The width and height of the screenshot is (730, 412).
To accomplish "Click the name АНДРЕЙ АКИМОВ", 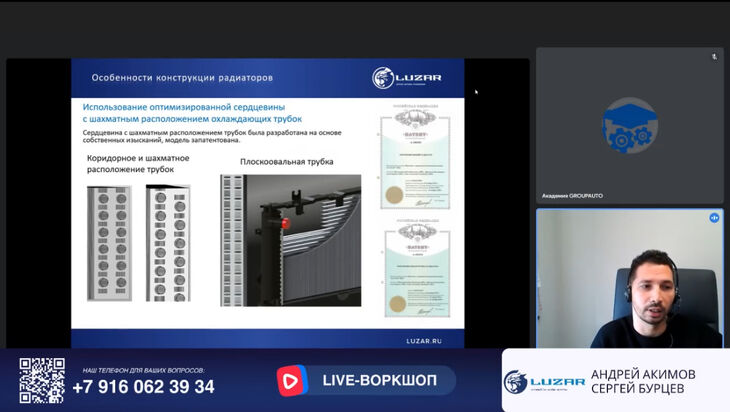I will [643, 374].
